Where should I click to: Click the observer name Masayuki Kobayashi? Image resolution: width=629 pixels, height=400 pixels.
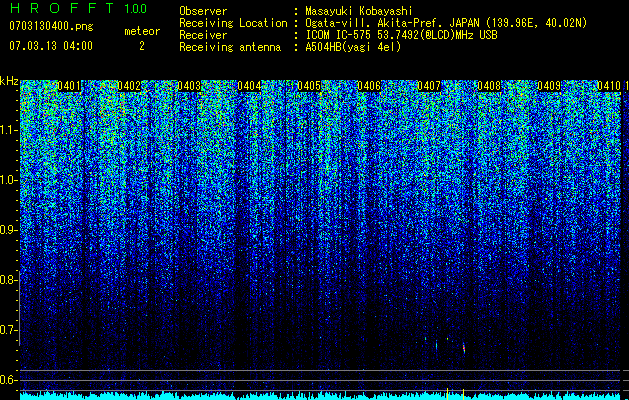click(359, 11)
